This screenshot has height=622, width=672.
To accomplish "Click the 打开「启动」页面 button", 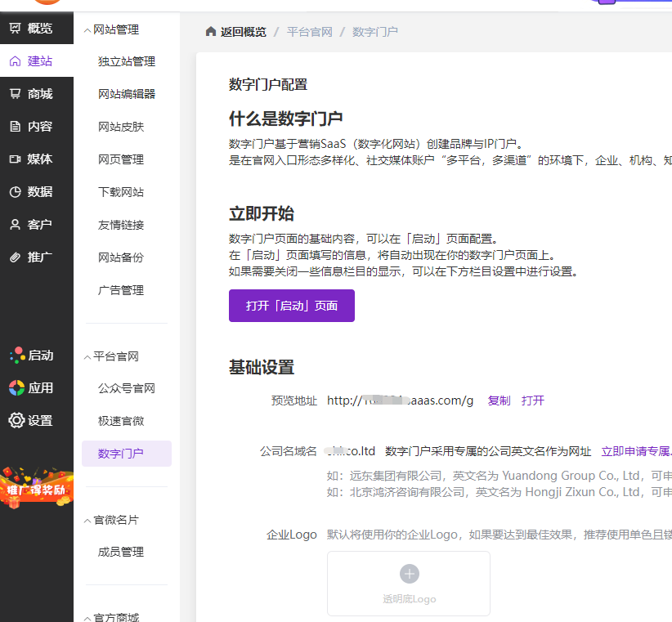I will pyautogui.click(x=292, y=306).
